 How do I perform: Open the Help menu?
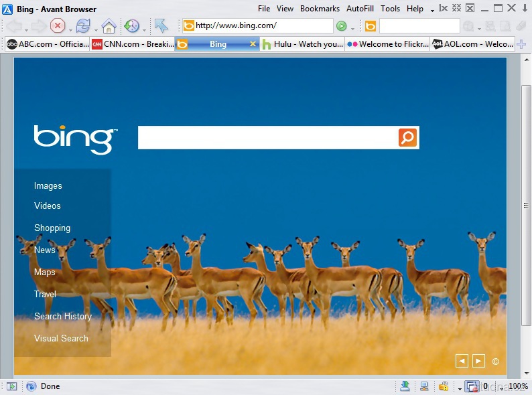click(x=415, y=9)
